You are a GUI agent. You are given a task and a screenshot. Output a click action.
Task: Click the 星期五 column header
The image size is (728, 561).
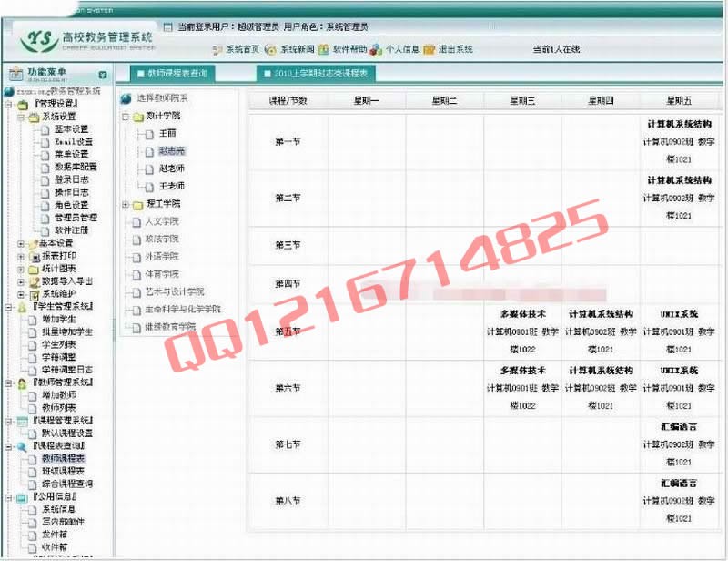click(x=681, y=101)
